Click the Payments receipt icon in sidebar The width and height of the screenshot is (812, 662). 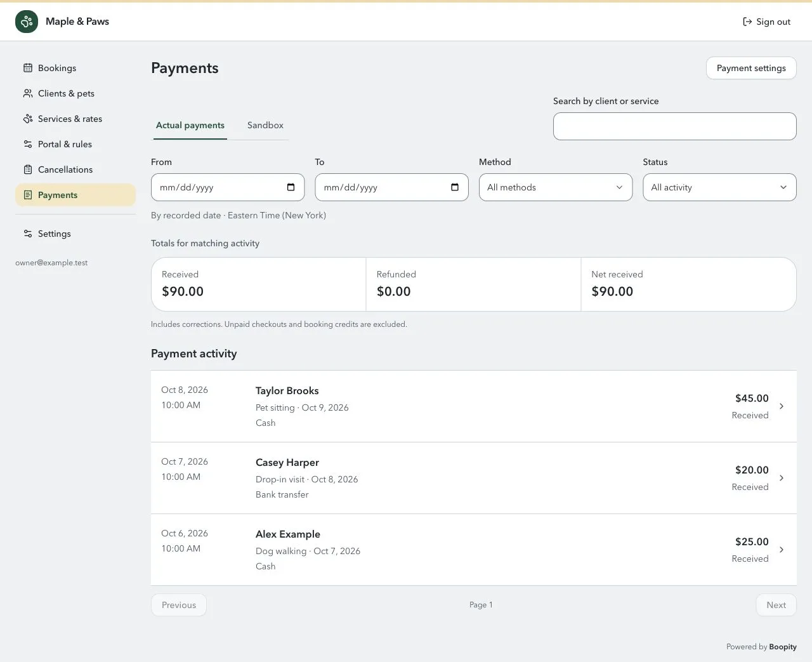click(x=28, y=195)
